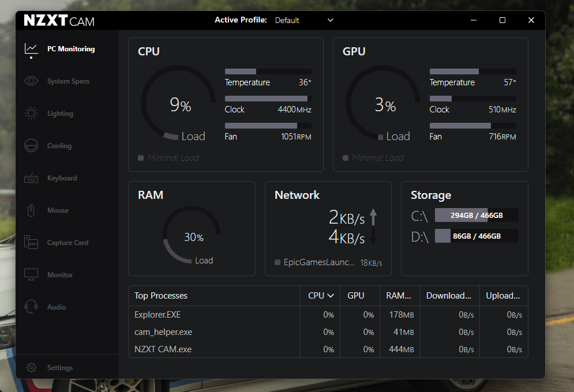This screenshot has width=574, height=392.
Task: Select the NZXT CAM.exe process row
Action: tap(328, 349)
